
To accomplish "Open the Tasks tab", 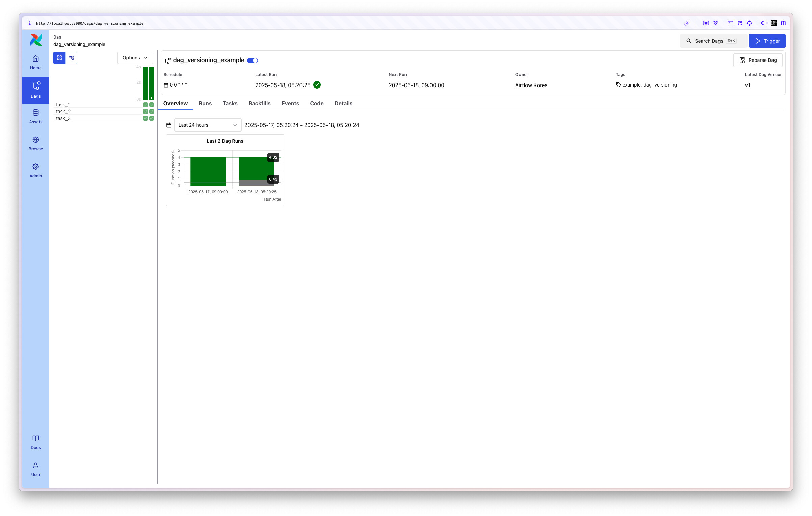I will 230,103.
